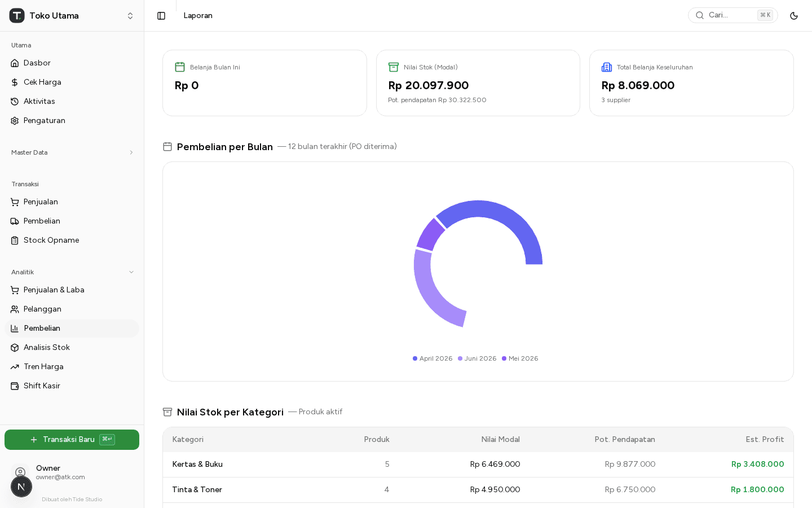Open the Aktivitas history page
The height and width of the screenshot is (508, 812).
click(72, 102)
